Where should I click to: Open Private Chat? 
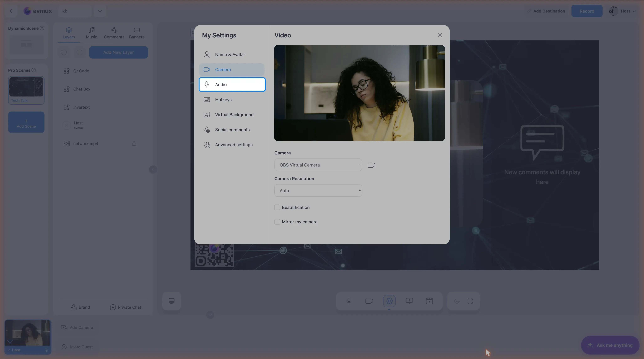pyautogui.click(x=125, y=307)
